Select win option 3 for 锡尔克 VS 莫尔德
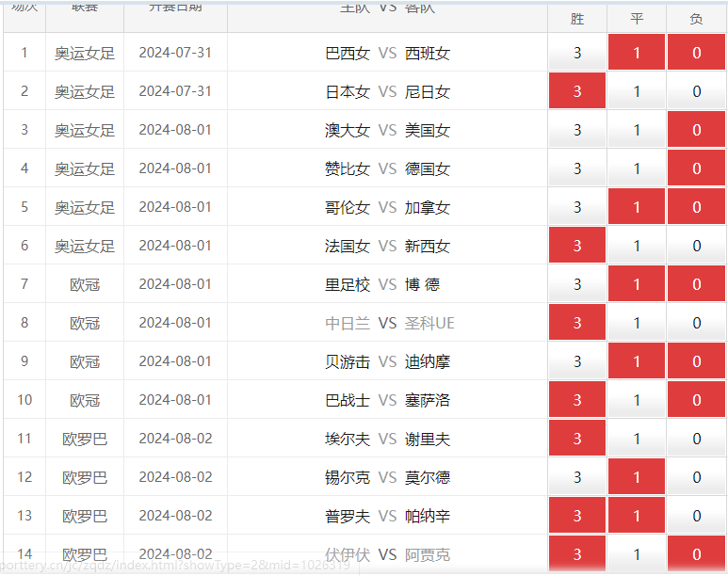The image size is (728, 576). pyautogui.click(x=577, y=476)
